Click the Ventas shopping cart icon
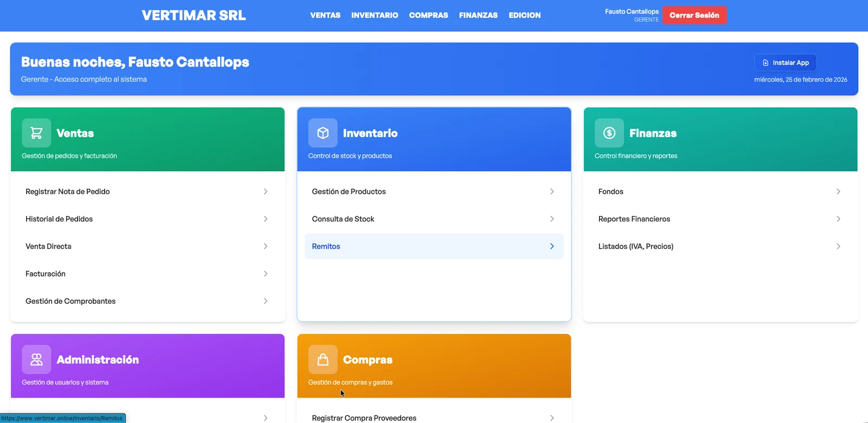Image resolution: width=868 pixels, height=423 pixels. (x=36, y=133)
